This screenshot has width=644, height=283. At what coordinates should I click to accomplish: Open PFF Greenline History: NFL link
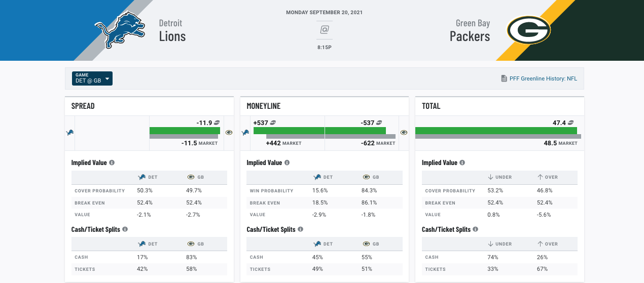(543, 78)
